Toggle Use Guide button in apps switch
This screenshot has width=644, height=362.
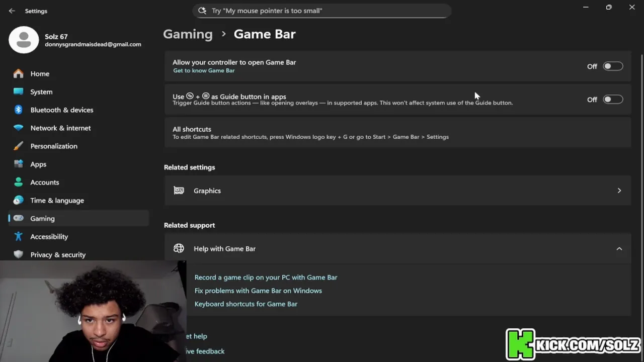(x=613, y=100)
